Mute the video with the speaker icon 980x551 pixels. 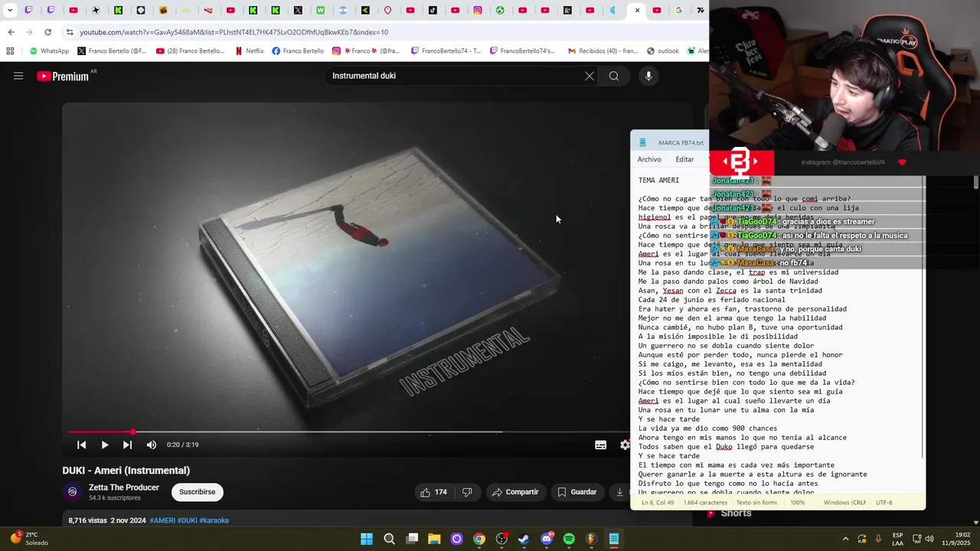[152, 445]
